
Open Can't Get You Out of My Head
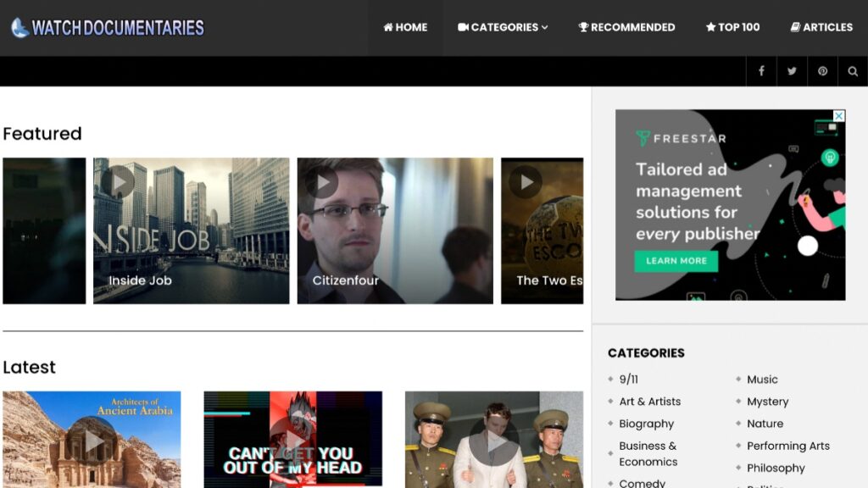coord(292,440)
